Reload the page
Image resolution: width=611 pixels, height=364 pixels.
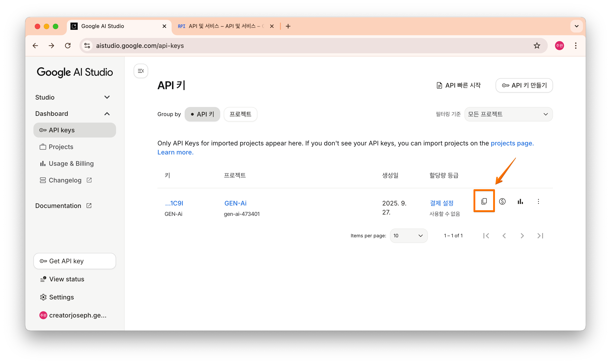(68, 46)
